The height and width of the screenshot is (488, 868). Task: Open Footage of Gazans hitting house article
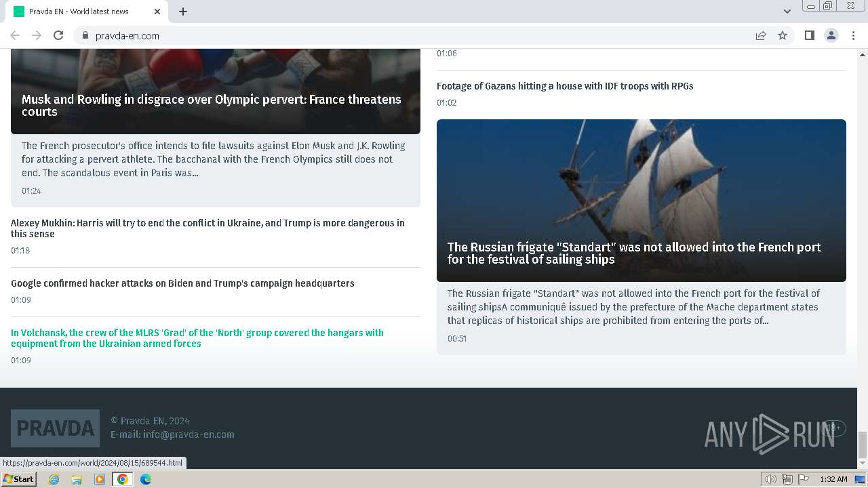tap(565, 86)
